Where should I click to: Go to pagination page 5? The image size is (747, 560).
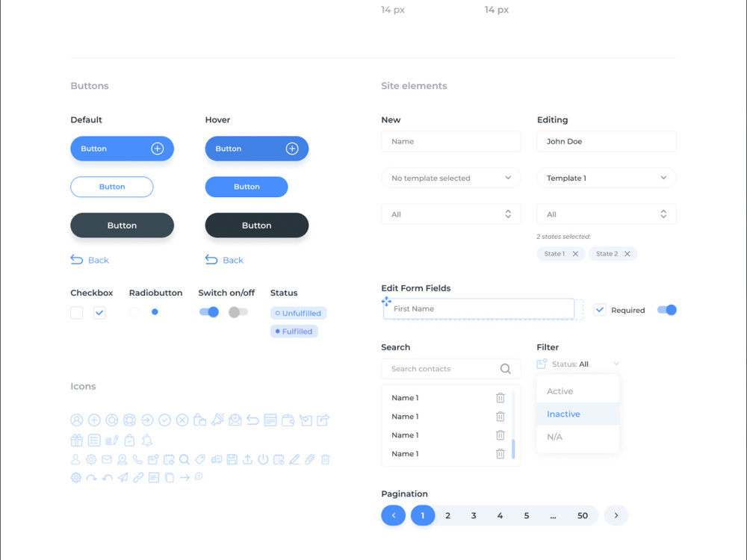527,516
